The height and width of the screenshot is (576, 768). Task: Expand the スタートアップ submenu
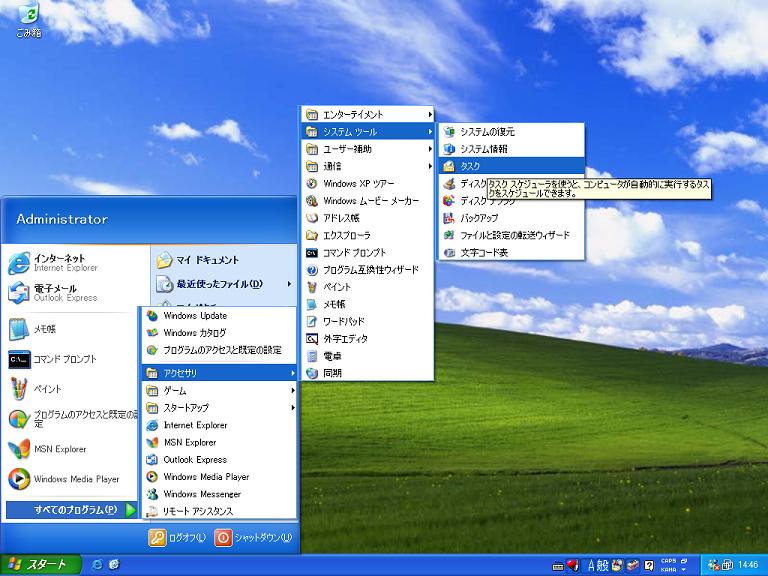[219, 408]
